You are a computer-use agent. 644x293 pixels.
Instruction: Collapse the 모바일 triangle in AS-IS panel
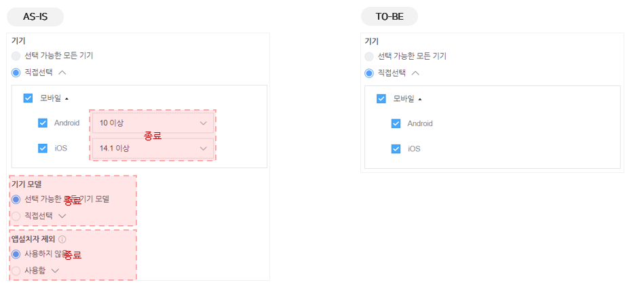tap(67, 98)
